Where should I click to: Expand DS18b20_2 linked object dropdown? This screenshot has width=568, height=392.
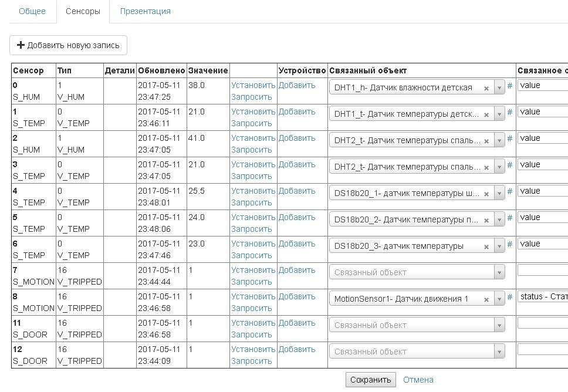pos(499,220)
